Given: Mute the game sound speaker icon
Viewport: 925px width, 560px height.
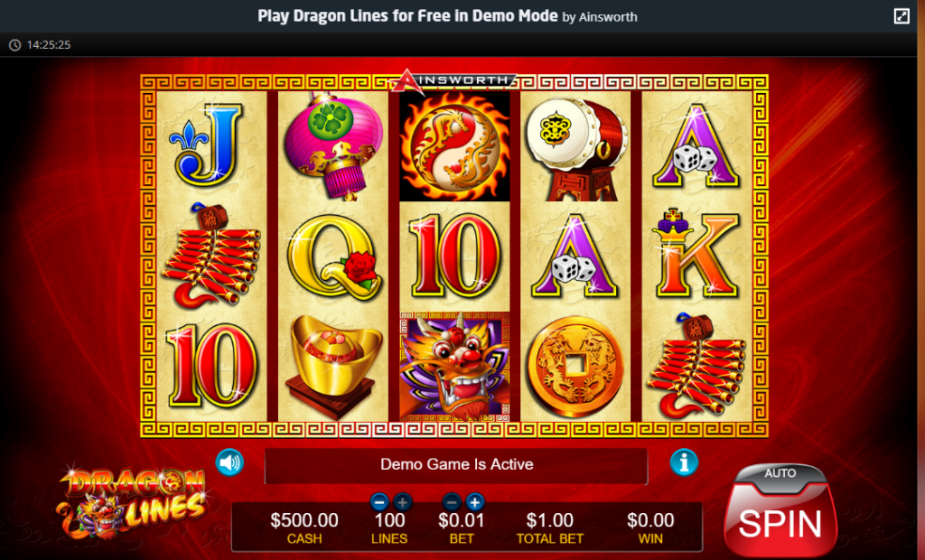Looking at the screenshot, I should 229,462.
